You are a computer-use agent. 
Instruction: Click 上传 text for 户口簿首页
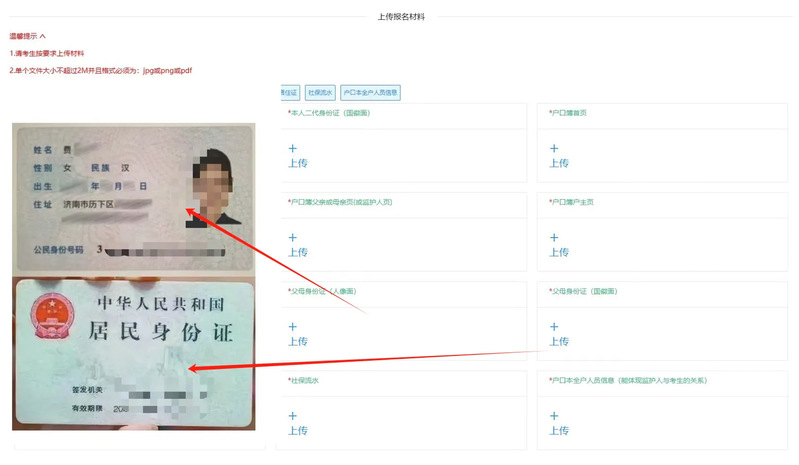click(559, 163)
